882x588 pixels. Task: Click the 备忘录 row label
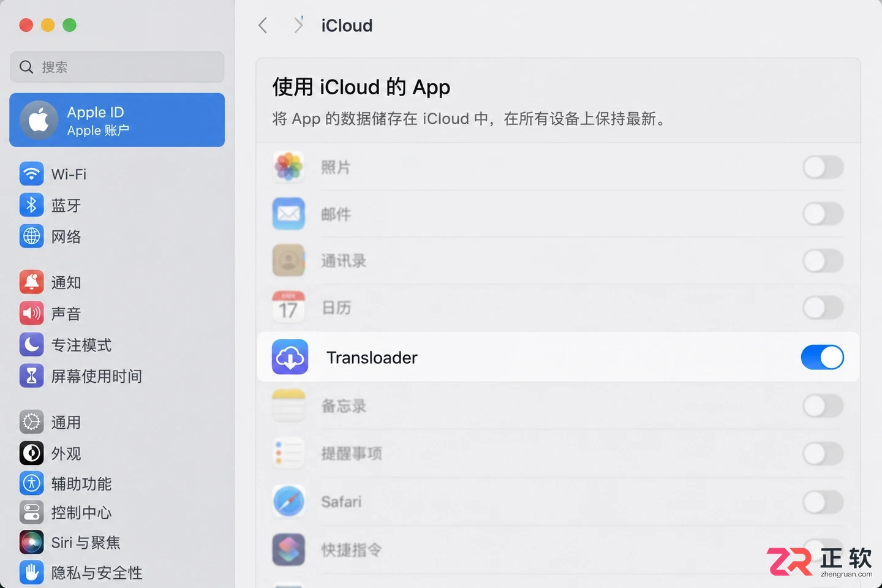tap(344, 405)
